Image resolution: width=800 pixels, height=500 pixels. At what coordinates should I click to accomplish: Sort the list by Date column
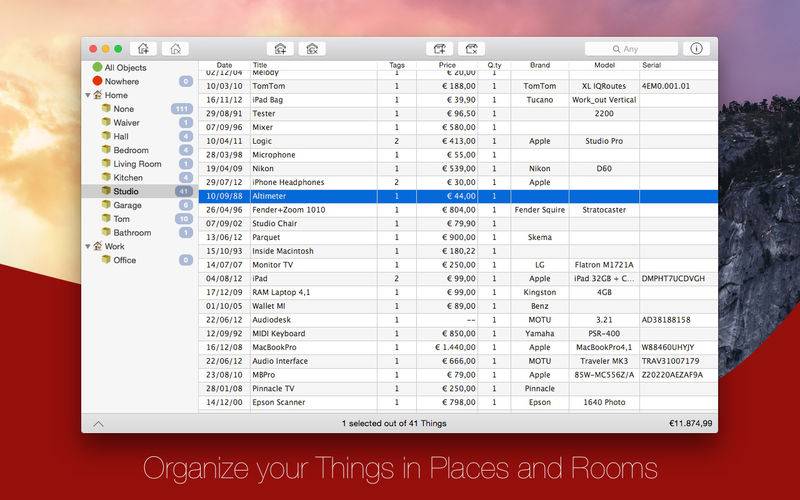(x=224, y=65)
